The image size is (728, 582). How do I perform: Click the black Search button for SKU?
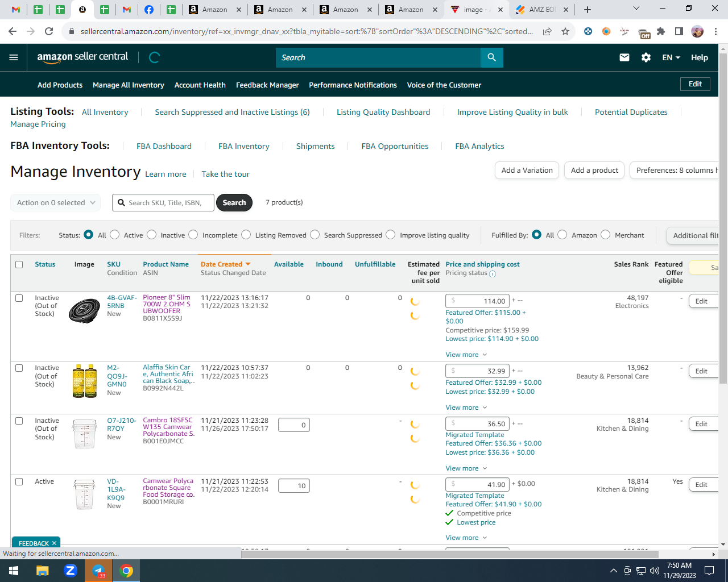point(234,202)
